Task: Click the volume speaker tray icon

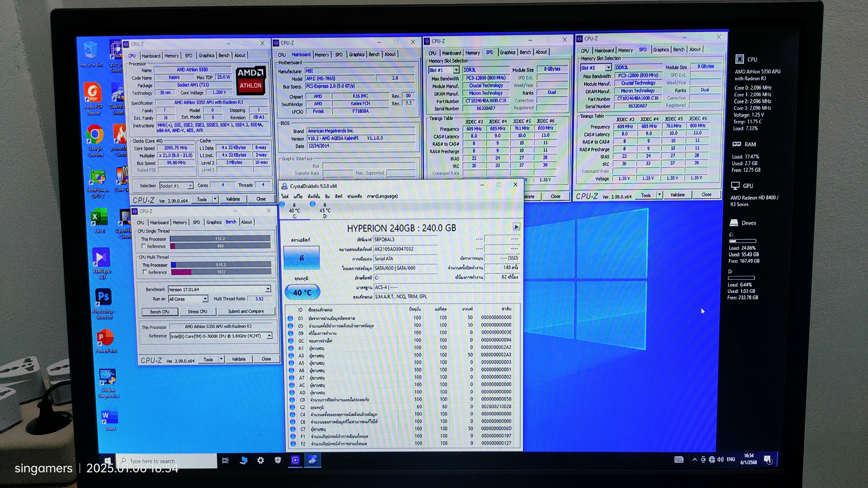Action: pyautogui.click(x=720, y=460)
